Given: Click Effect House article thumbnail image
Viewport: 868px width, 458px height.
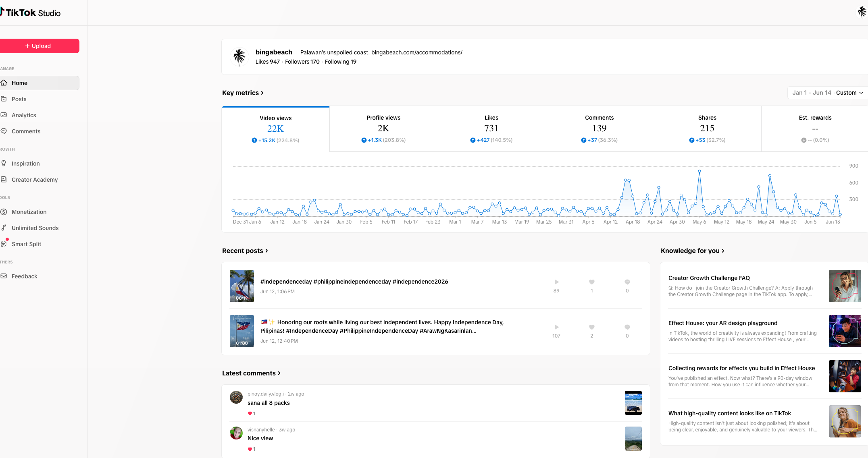Looking at the screenshot, I should [845, 331].
